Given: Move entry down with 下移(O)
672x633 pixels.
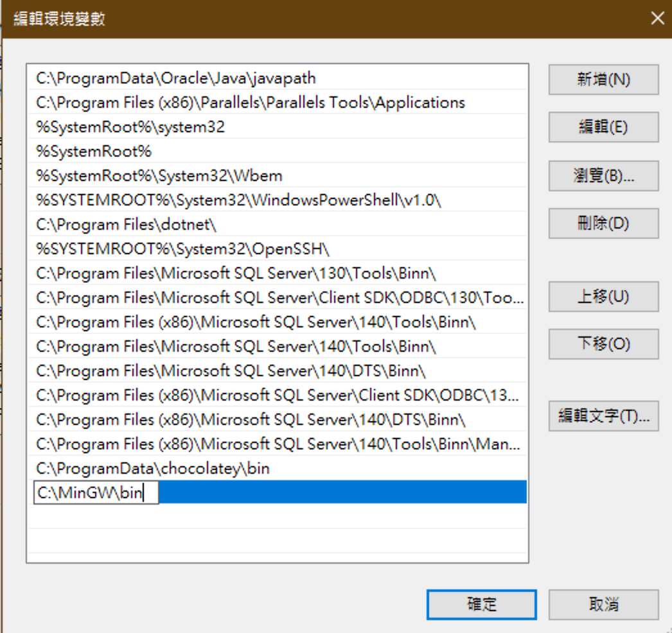Looking at the screenshot, I should (x=603, y=344).
